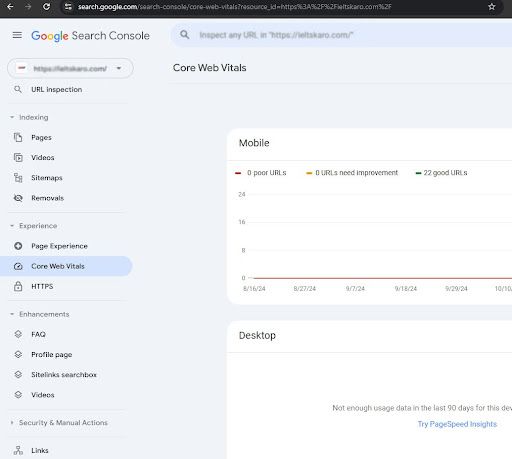Go back using the browser back arrow
Viewport: 512px width, 459px height.
click(x=10, y=7)
